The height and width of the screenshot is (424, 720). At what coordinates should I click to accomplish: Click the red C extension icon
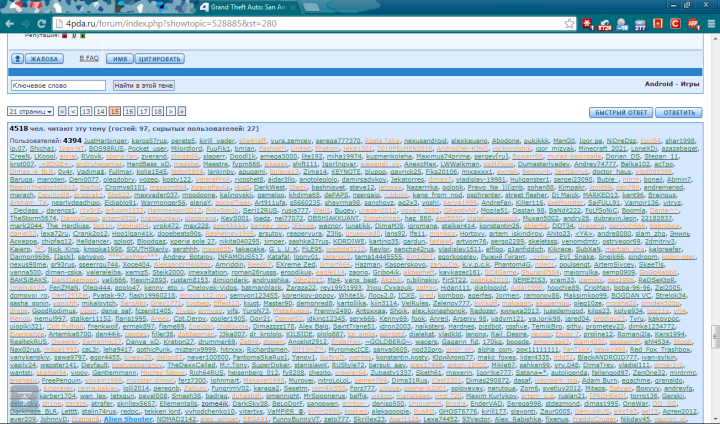(x=675, y=23)
